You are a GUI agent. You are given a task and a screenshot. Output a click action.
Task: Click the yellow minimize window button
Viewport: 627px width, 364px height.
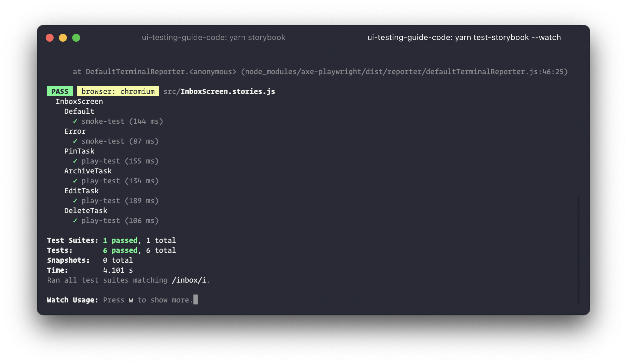[63, 38]
